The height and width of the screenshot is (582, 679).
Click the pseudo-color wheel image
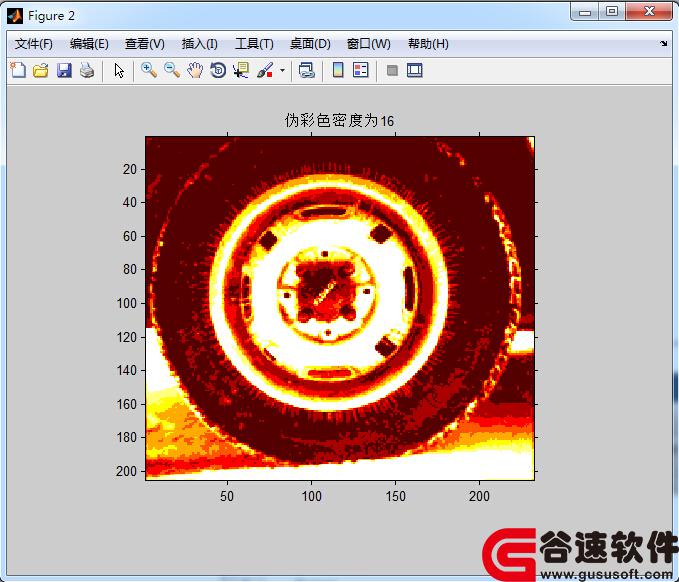click(340, 308)
